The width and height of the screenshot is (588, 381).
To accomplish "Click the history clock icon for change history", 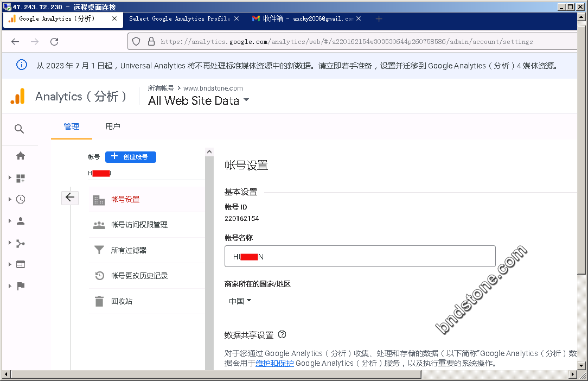I will click(99, 276).
